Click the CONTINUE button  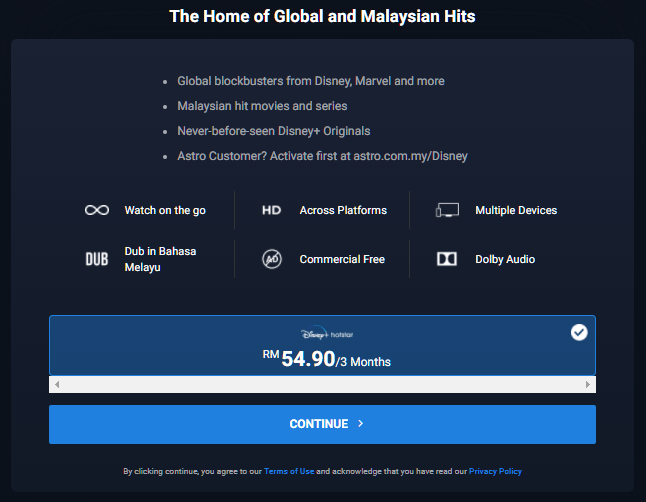322,425
